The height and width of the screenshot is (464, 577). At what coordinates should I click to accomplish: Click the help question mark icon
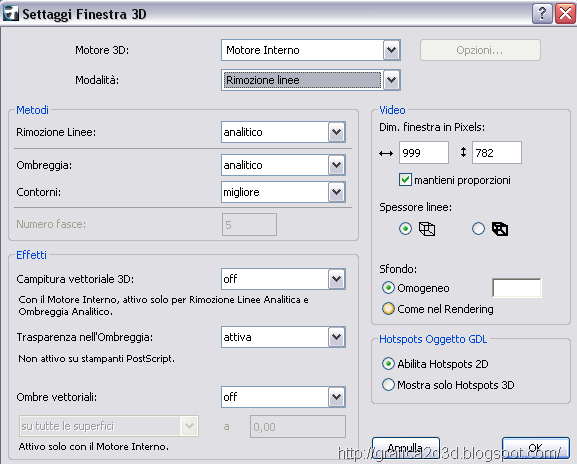click(542, 14)
